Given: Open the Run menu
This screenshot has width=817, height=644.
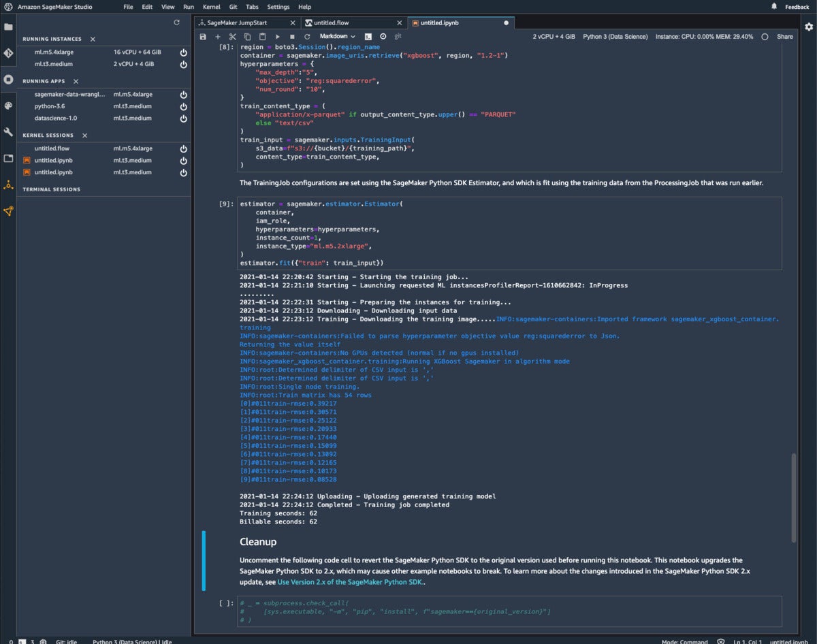Looking at the screenshot, I should coord(189,7).
